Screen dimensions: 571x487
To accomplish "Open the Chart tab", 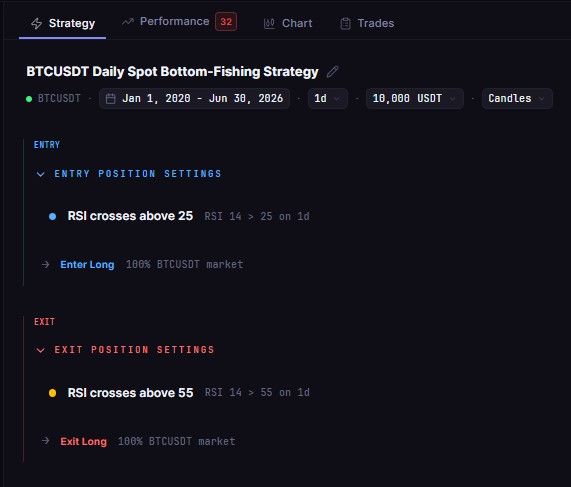I will 288,23.
